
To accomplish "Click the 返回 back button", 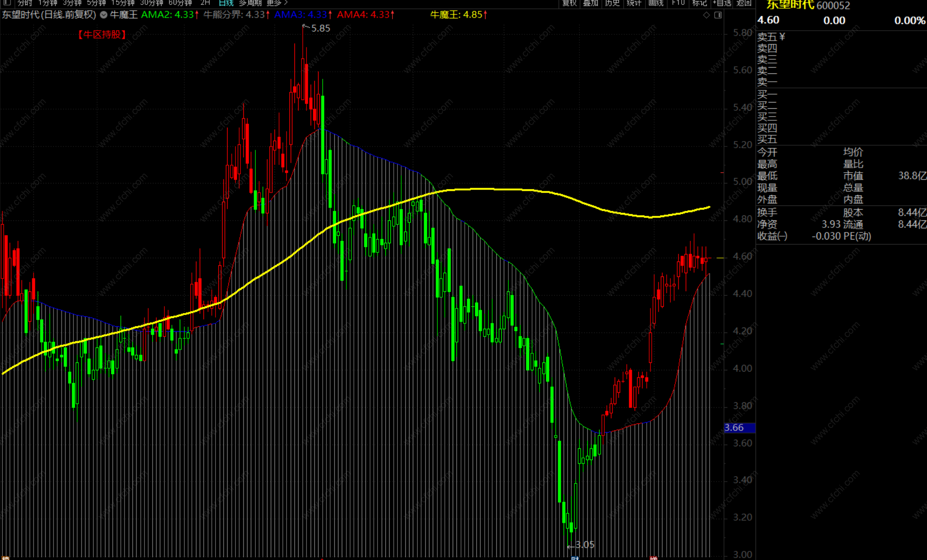I will [744, 2].
